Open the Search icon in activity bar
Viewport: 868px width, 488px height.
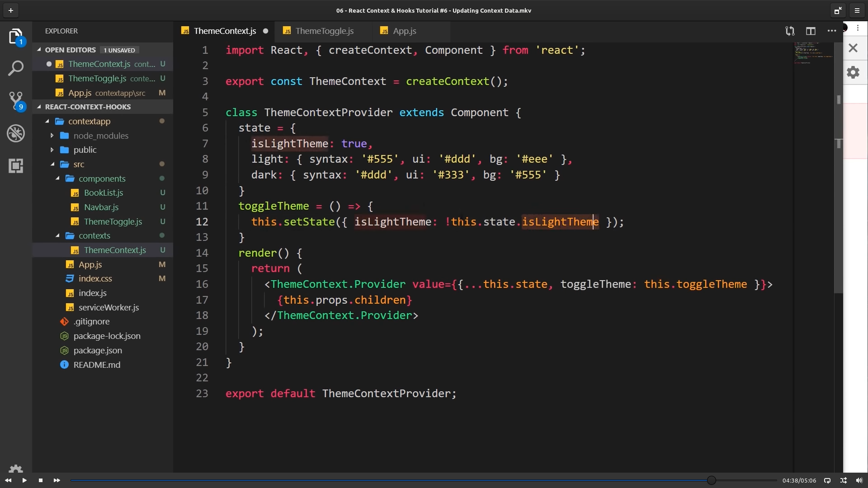click(x=16, y=69)
